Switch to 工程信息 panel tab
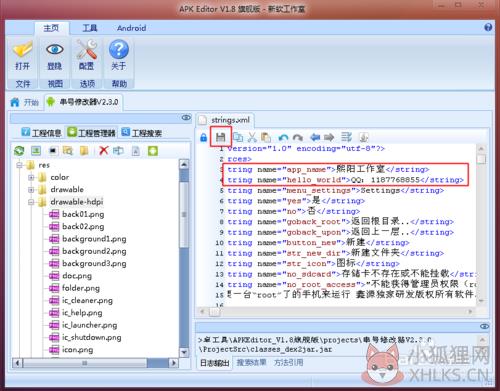Viewport: 500px width, 391px height. 42,133
